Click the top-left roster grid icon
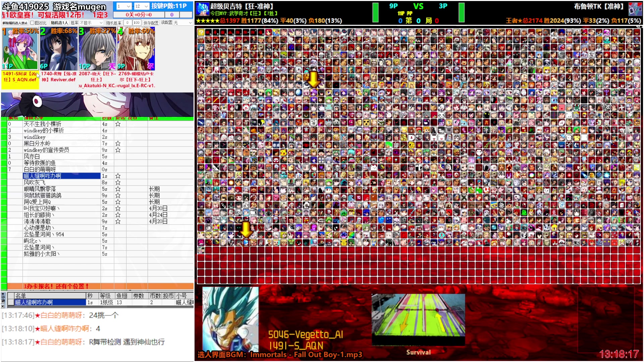Viewport: 644px width, 362px height. tap(201, 32)
